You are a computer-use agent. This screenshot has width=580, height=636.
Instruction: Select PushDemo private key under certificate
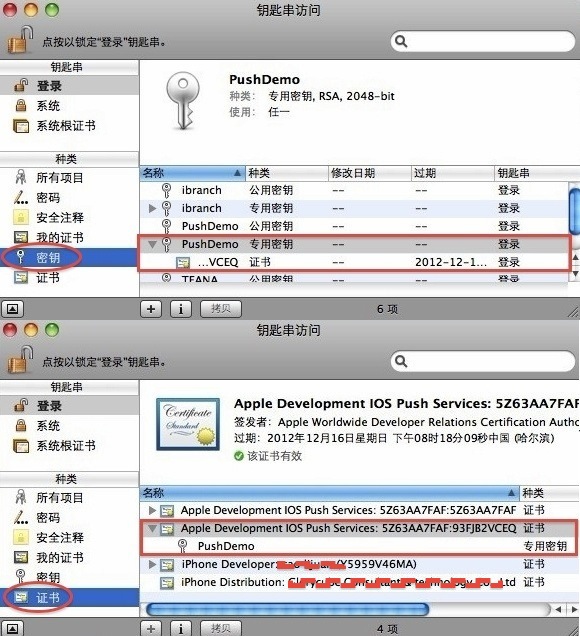(x=360, y=546)
